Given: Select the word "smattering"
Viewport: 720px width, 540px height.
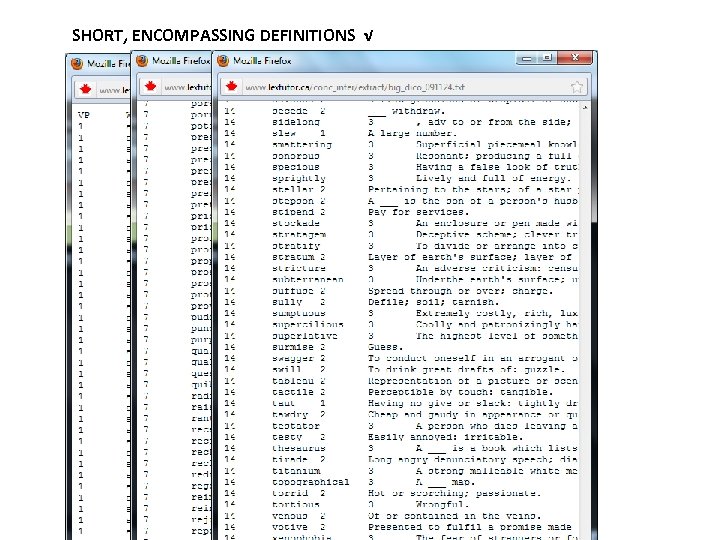Looking at the screenshot, I should tap(301, 145).
